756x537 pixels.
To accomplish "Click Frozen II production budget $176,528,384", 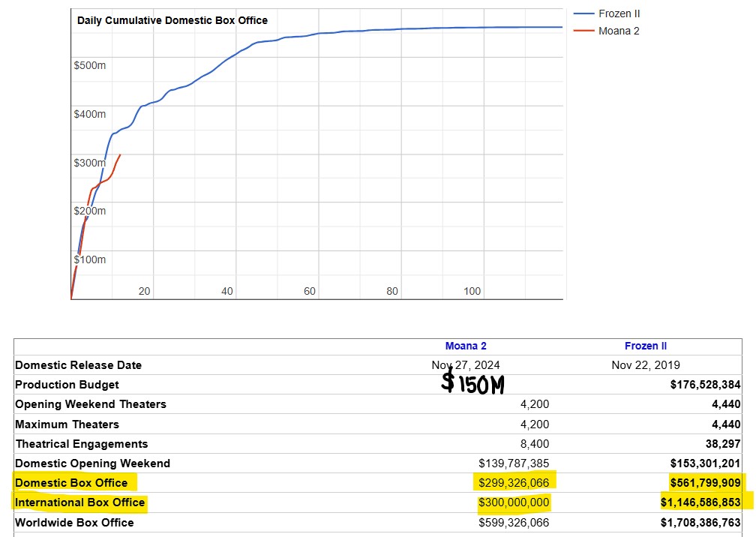I will tap(705, 385).
